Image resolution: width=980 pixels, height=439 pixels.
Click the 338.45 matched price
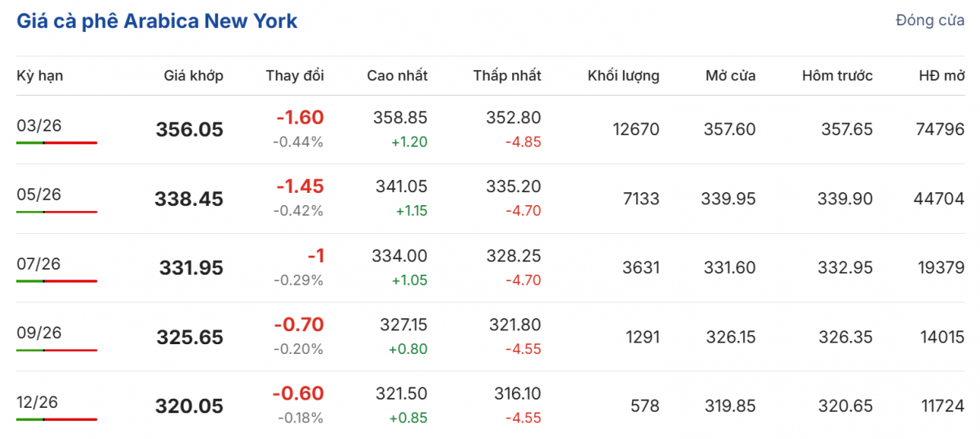(189, 199)
